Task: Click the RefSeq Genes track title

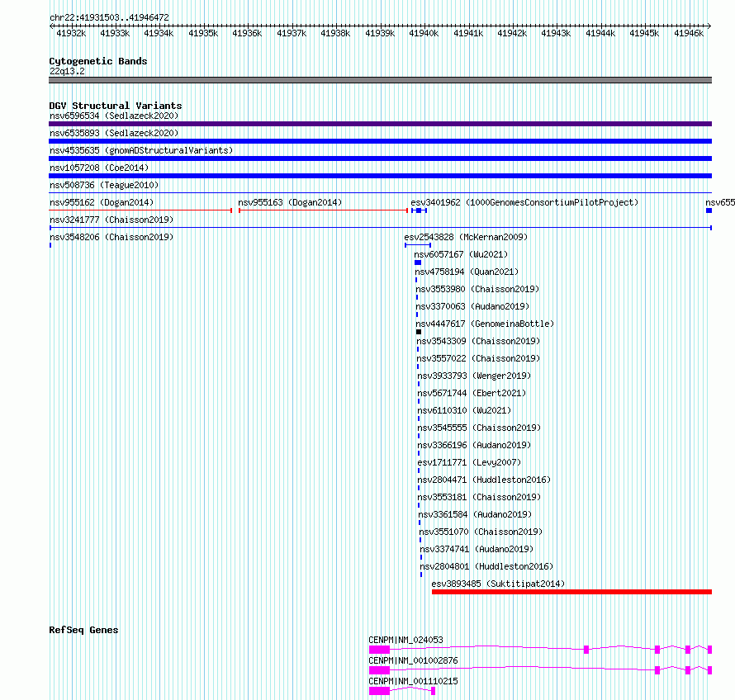Action: pyautogui.click(x=83, y=630)
